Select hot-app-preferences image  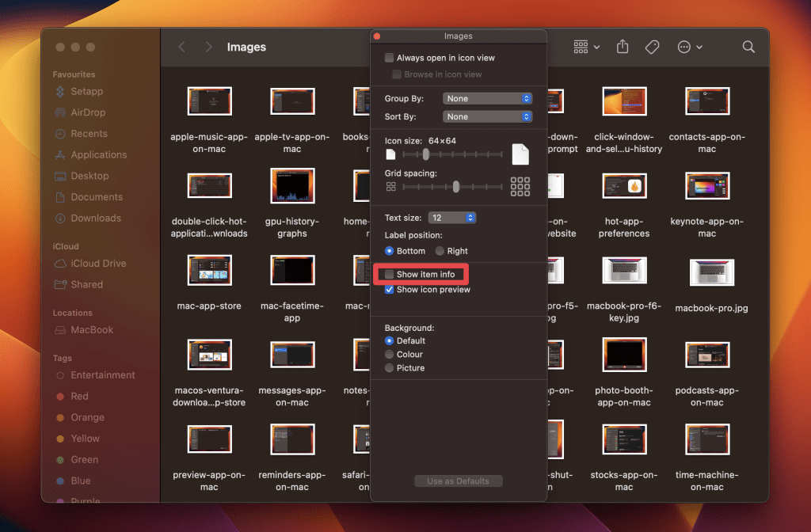click(x=624, y=185)
